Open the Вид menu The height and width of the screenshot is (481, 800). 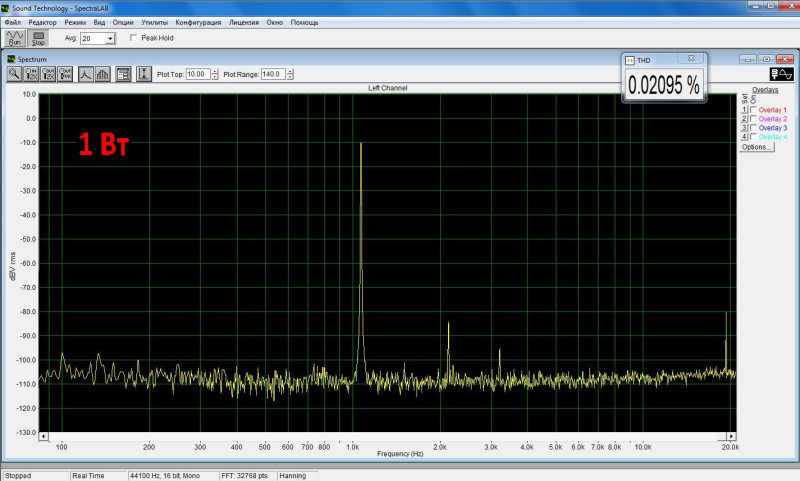click(x=99, y=22)
